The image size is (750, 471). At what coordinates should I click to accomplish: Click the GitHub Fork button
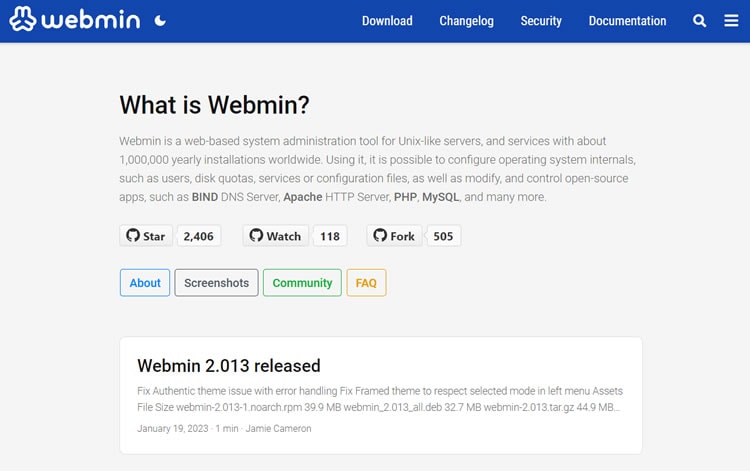(394, 236)
